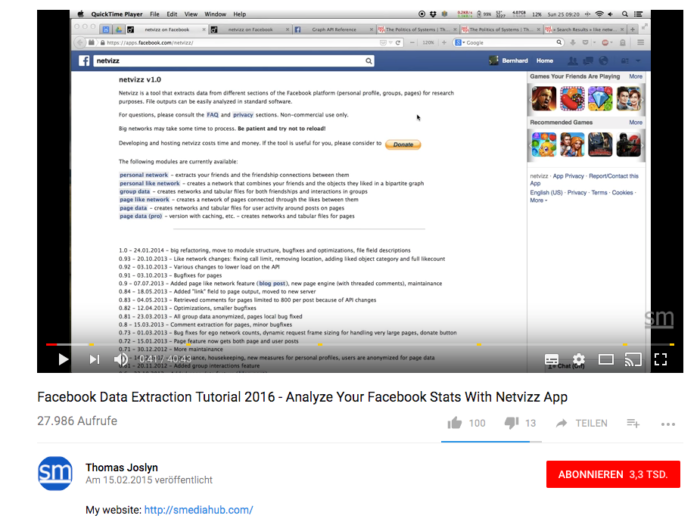Viewport: 700px width, 528px height.
Task: Open the personal network module link
Action: point(144,175)
